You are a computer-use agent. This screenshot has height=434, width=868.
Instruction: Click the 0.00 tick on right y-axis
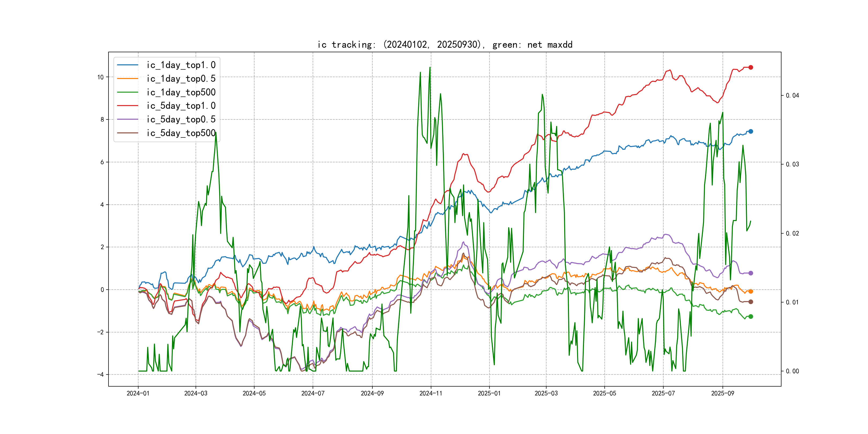tap(792, 371)
